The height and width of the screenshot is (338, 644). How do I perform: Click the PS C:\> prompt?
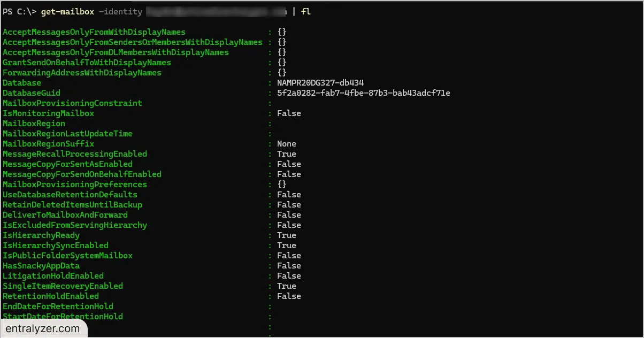point(19,11)
